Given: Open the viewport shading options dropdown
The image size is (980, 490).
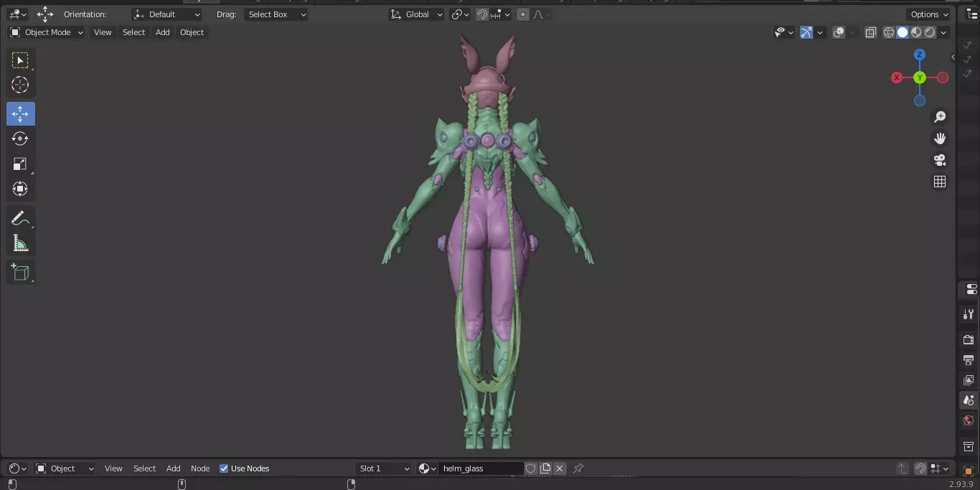Looking at the screenshot, I should [x=944, y=32].
